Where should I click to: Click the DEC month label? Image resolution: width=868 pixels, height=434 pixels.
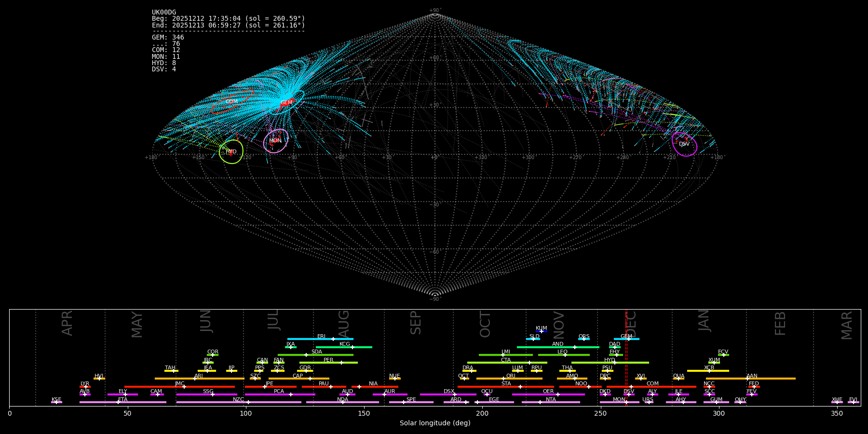tap(631, 324)
